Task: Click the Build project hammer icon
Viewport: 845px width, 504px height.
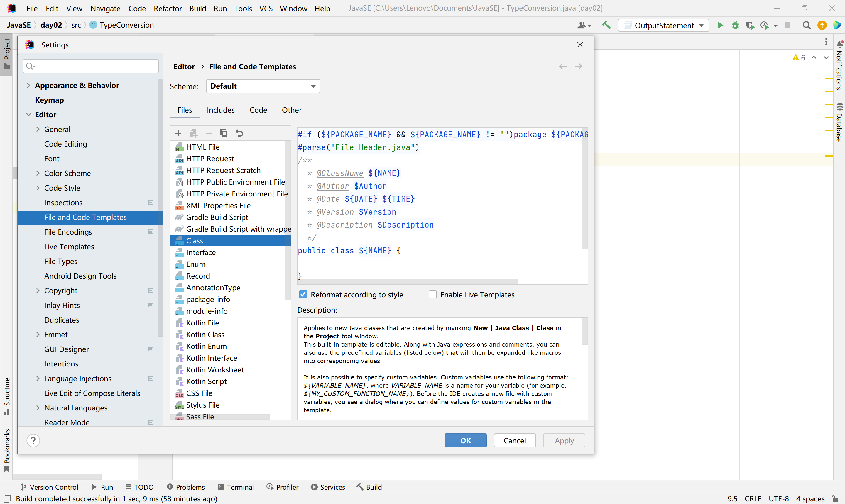Action: pos(606,25)
